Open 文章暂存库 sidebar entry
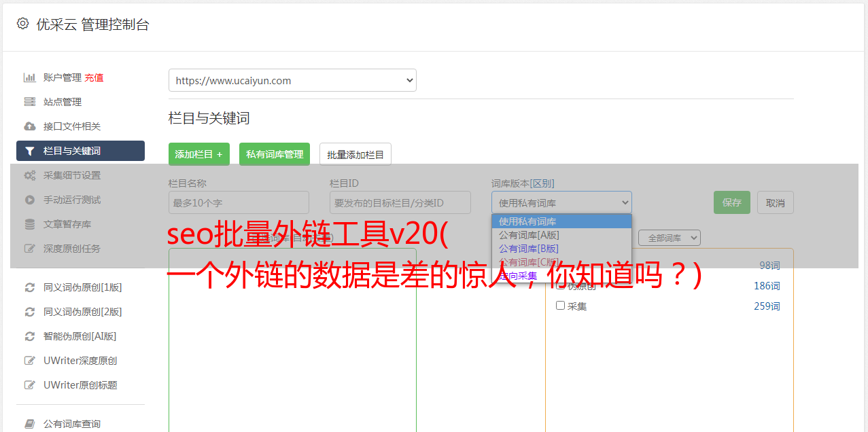This screenshot has width=868, height=432. coord(67,224)
